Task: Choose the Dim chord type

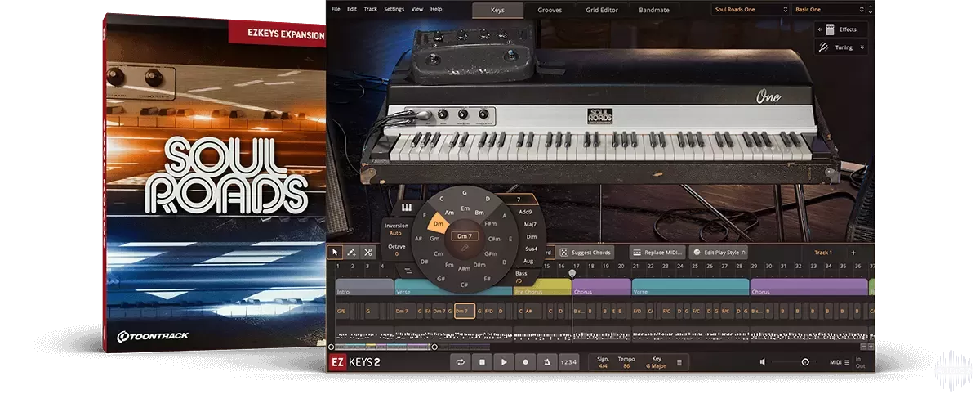Action: (531, 236)
